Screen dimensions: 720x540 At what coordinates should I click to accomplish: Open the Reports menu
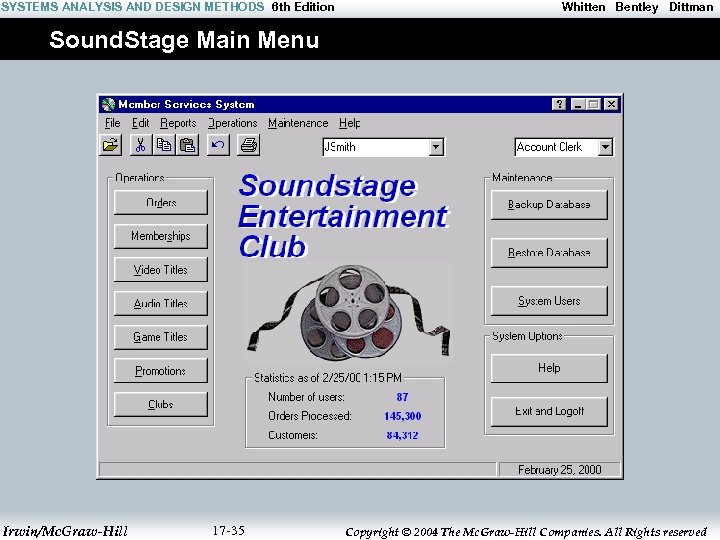[x=178, y=123]
